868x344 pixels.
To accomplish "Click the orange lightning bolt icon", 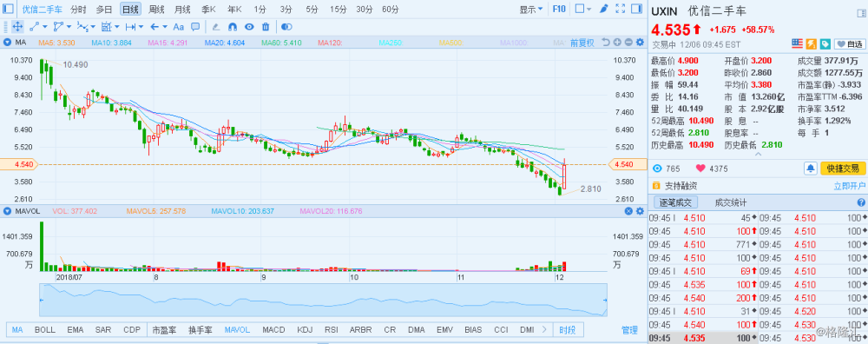I will tap(812, 43).
